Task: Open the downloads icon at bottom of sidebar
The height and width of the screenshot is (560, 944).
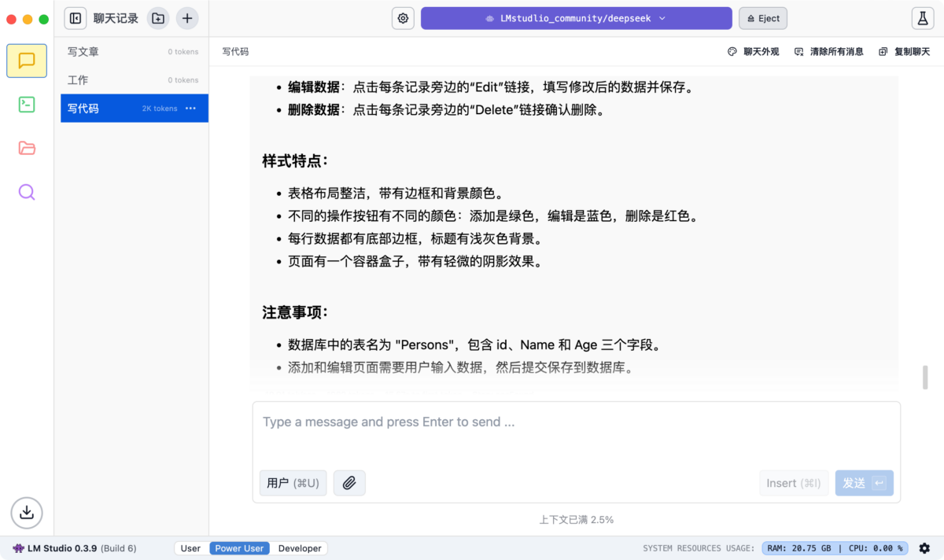Action: coord(27,513)
